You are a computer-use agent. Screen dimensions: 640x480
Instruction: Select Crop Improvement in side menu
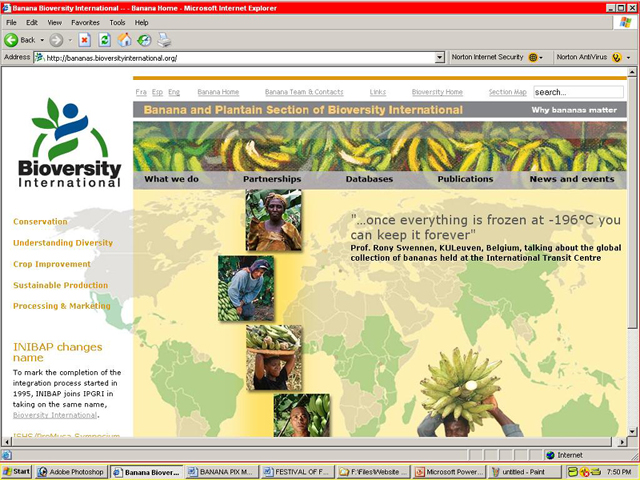click(52, 264)
